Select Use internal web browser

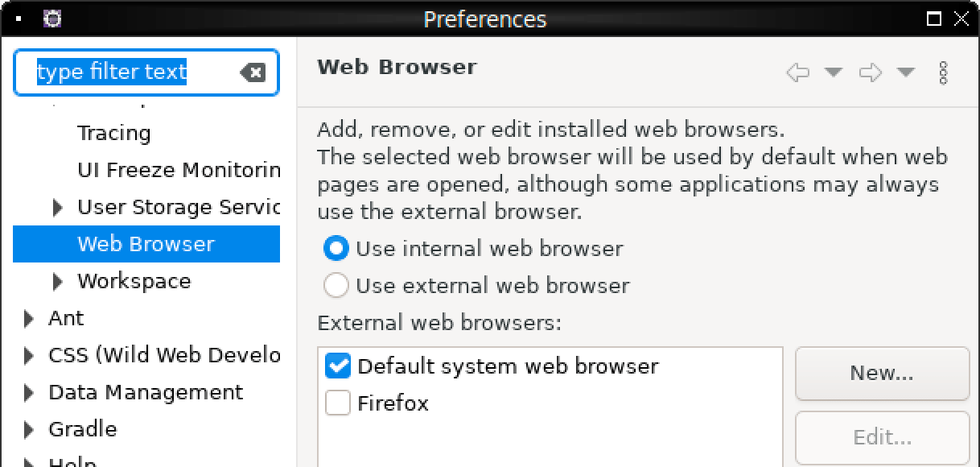point(336,249)
